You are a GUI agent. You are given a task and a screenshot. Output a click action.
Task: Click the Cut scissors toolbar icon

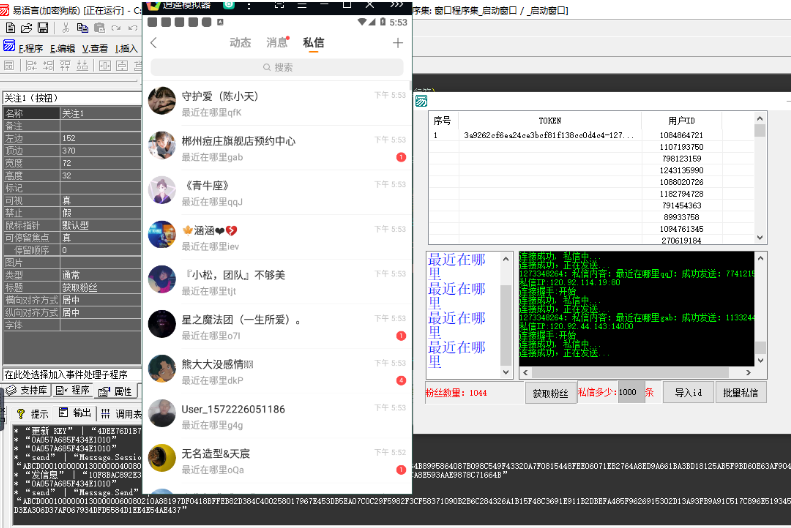(x=66, y=28)
